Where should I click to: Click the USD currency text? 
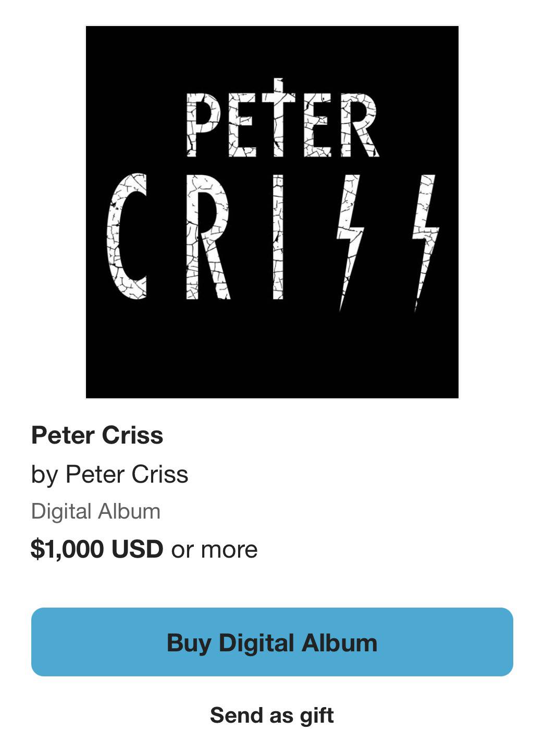138,549
